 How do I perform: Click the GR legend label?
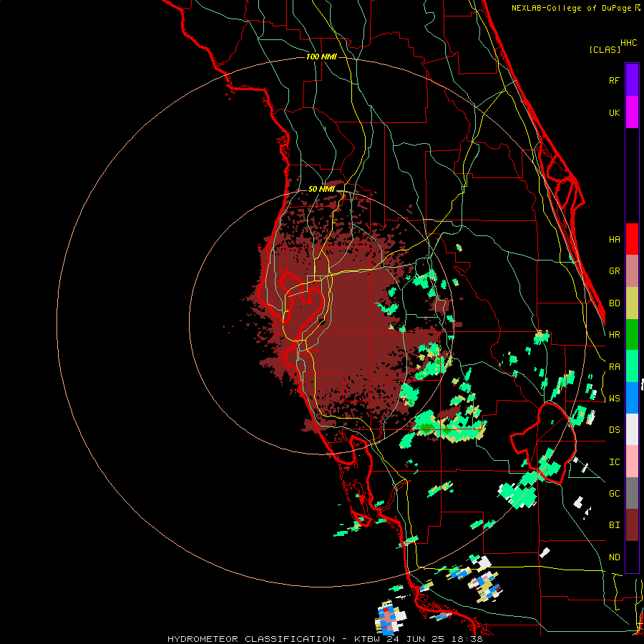(x=614, y=271)
